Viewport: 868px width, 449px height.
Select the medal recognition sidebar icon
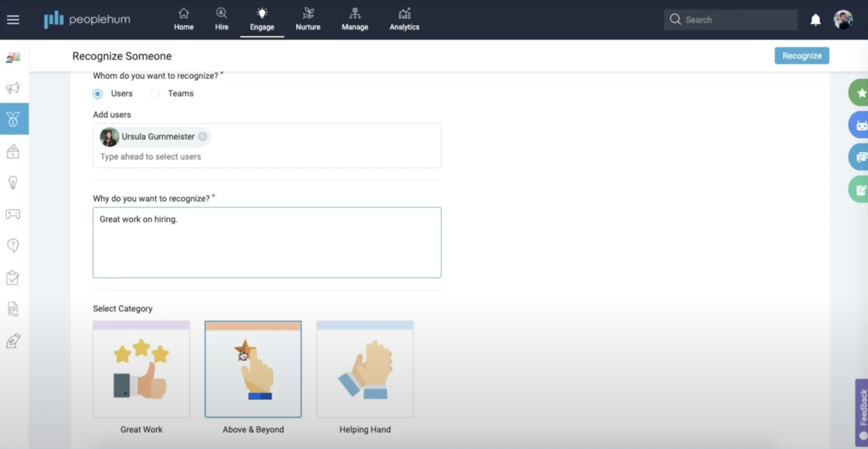tap(13, 119)
